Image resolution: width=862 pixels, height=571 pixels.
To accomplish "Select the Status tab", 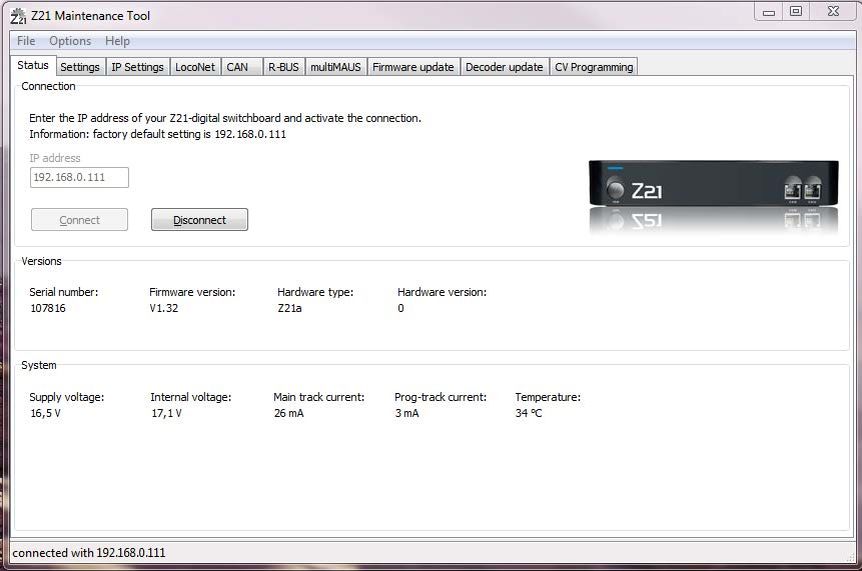I will tap(33, 65).
